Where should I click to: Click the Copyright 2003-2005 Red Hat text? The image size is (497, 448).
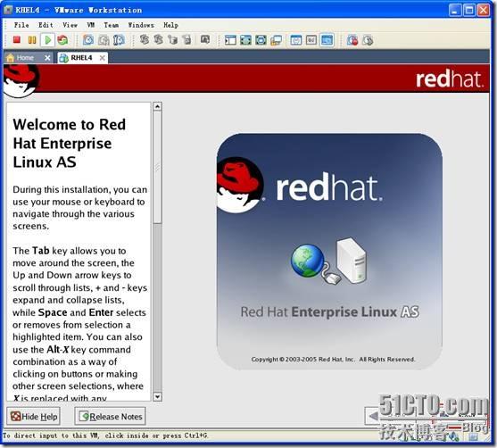(333, 360)
